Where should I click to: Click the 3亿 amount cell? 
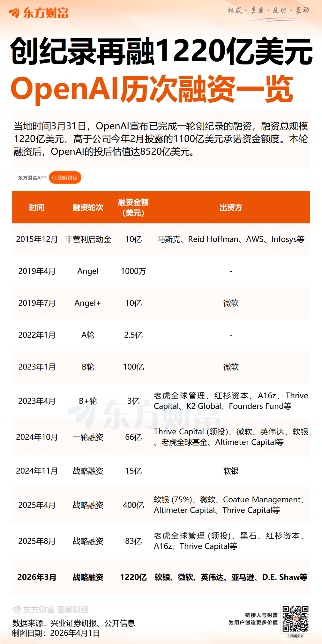tap(133, 401)
